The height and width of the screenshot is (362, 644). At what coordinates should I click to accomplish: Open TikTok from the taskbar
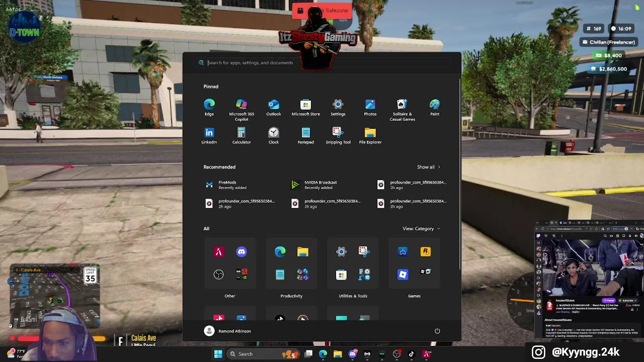(411, 354)
